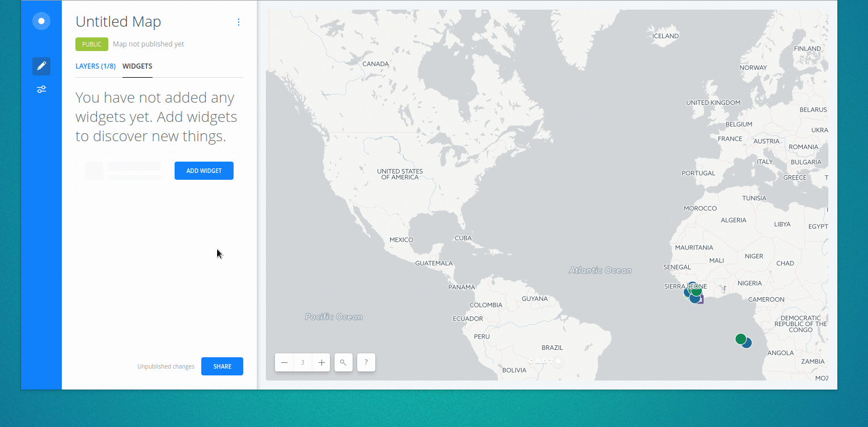The width and height of the screenshot is (868, 427).
Task: Click the Canada map label
Action: pos(375,64)
